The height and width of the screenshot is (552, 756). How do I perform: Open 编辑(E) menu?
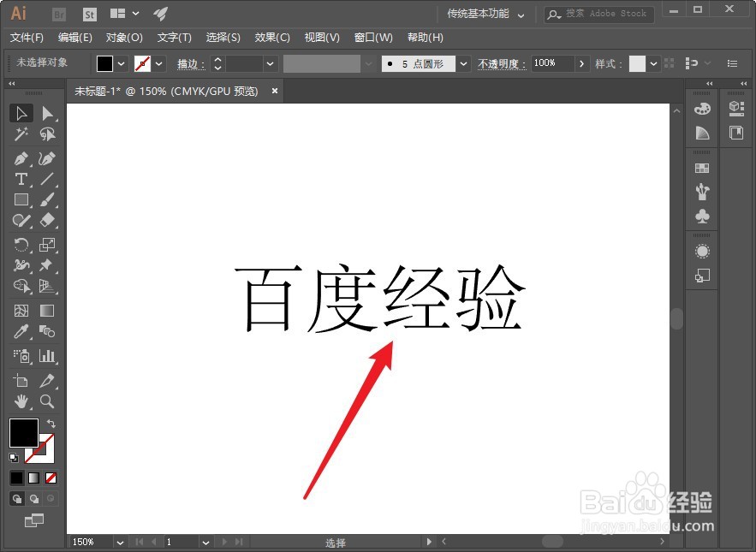[74, 38]
